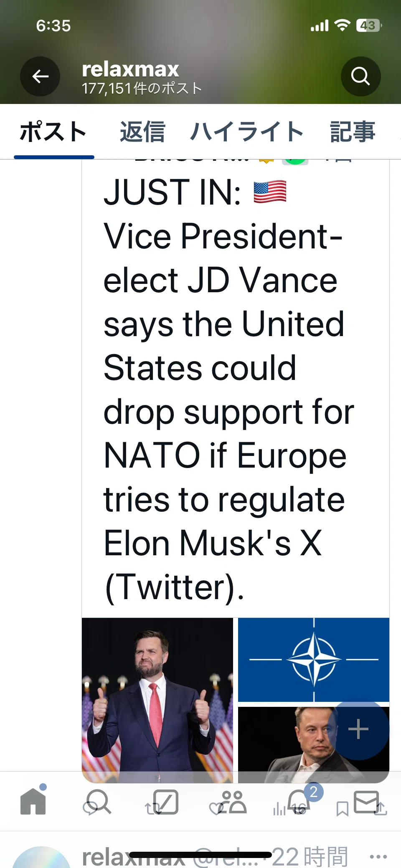This screenshot has width=401, height=868.
Task: Tap relaxmax profile name in header
Action: point(131,69)
